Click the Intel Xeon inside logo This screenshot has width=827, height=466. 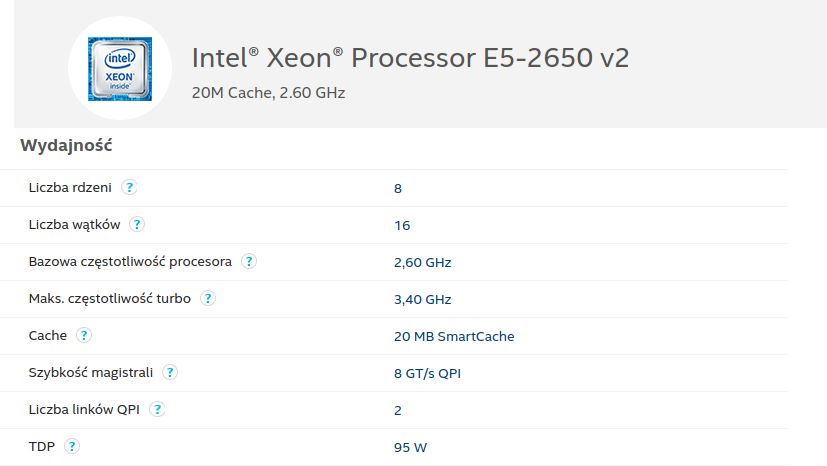tap(120, 67)
